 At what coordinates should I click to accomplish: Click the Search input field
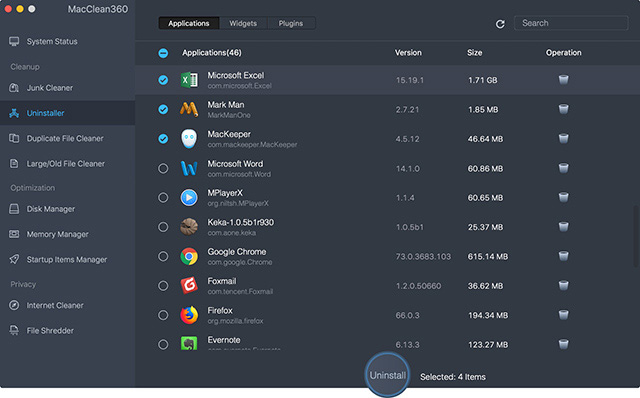571,23
